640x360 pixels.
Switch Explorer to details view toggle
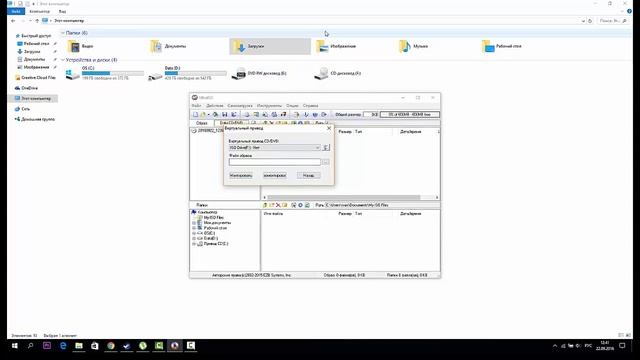point(621,335)
